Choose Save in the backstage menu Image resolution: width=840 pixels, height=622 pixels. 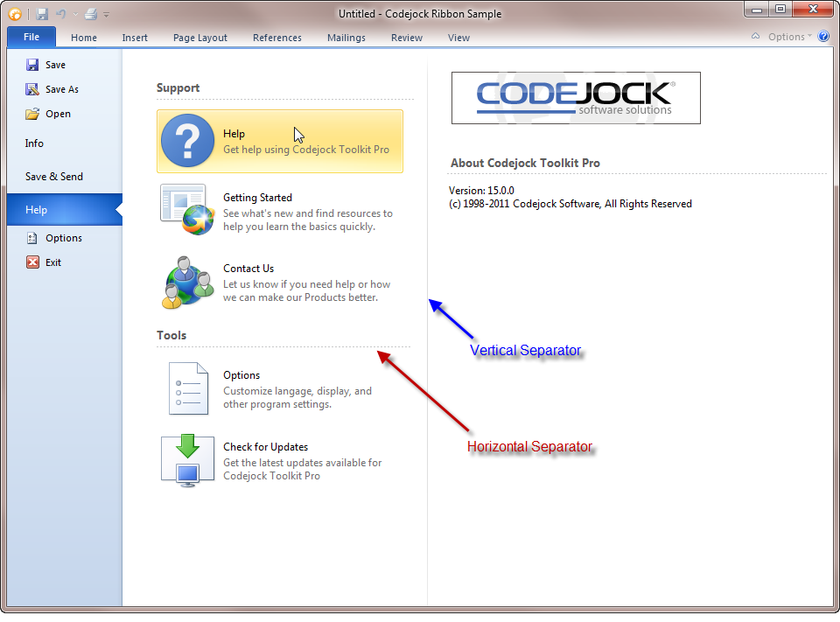[x=55, y=65]
